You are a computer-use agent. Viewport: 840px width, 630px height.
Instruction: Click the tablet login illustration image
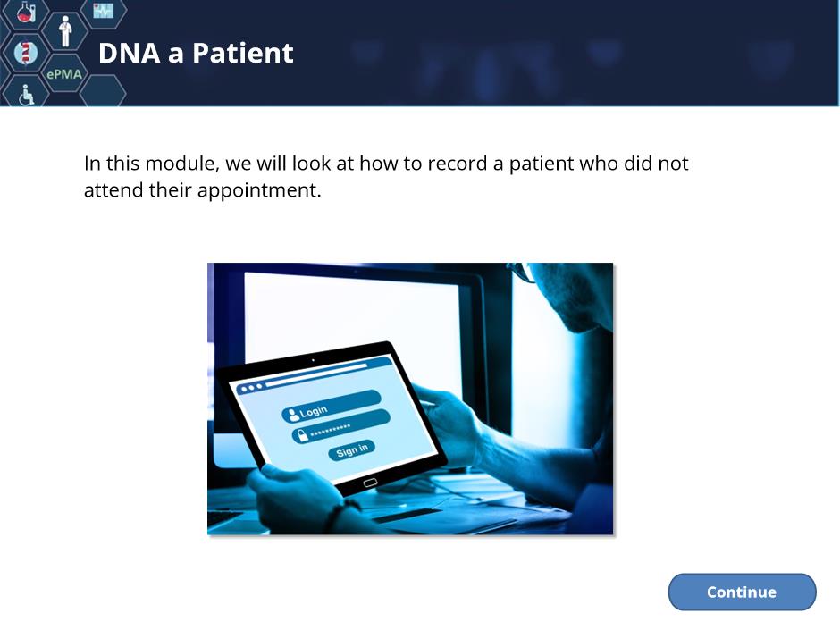pos(410,399)
